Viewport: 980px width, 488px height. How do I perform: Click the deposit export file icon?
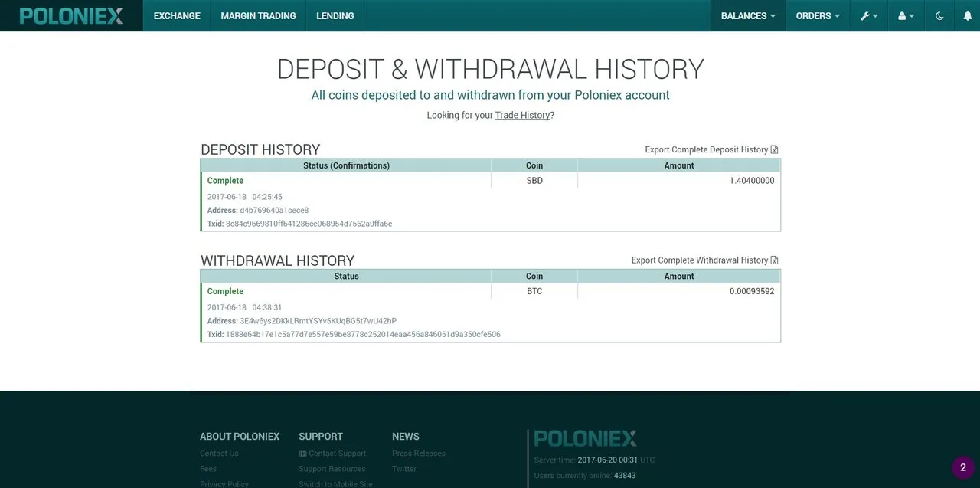coord(775,149)
